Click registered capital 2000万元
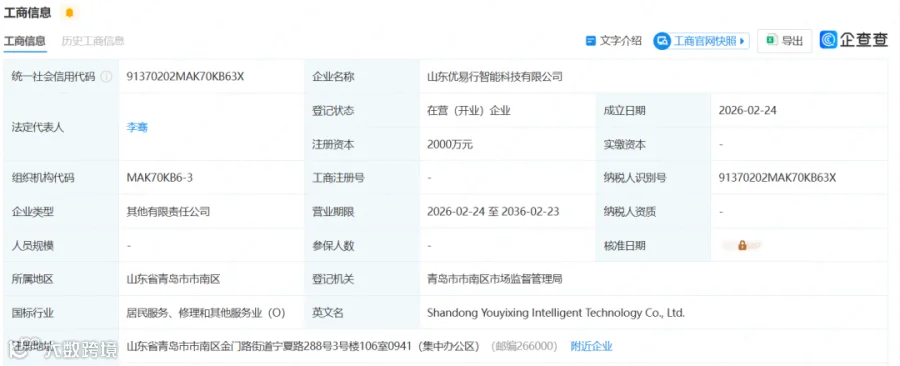The height and width of the screenshot is (366, 900). pyautogui.click(x=450, y=145)
